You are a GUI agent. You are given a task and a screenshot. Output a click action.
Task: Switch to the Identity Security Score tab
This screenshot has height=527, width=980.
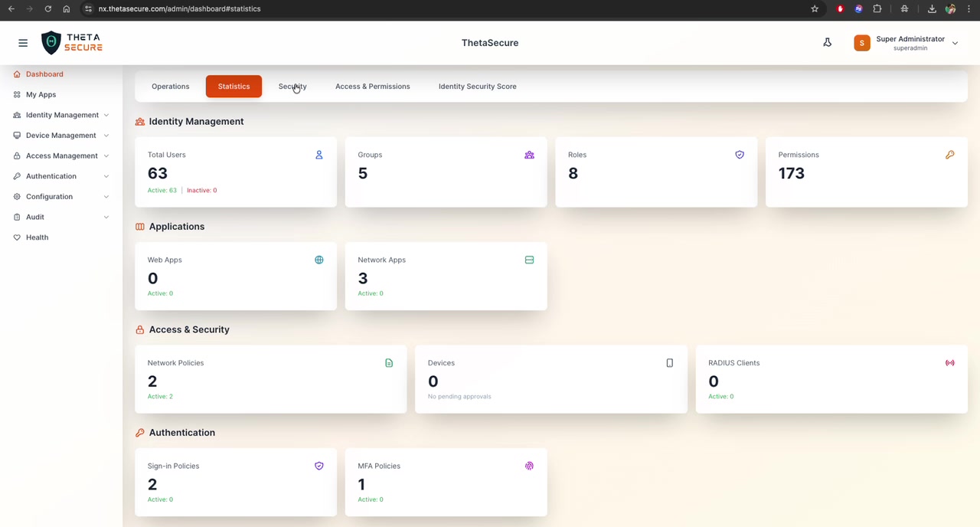tap(477, 87)
